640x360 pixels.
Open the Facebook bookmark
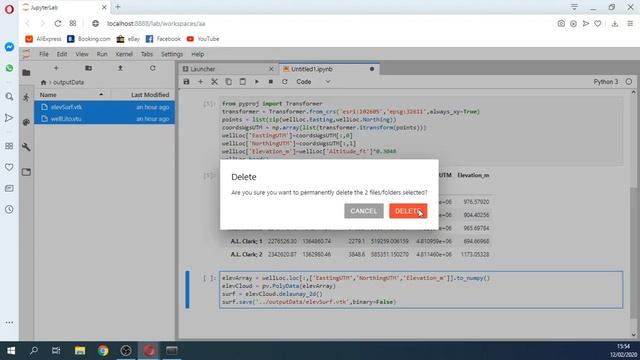[x=163, y=39]
